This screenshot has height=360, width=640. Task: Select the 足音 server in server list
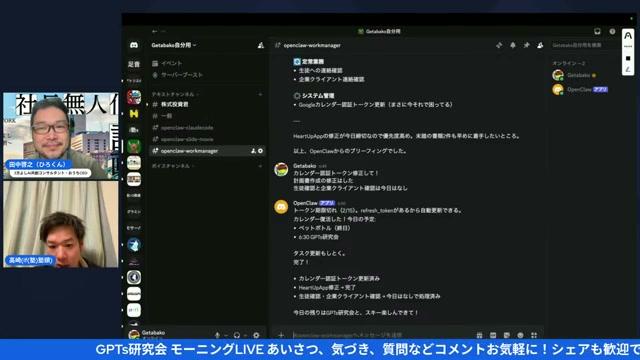[x=134, y=64]
